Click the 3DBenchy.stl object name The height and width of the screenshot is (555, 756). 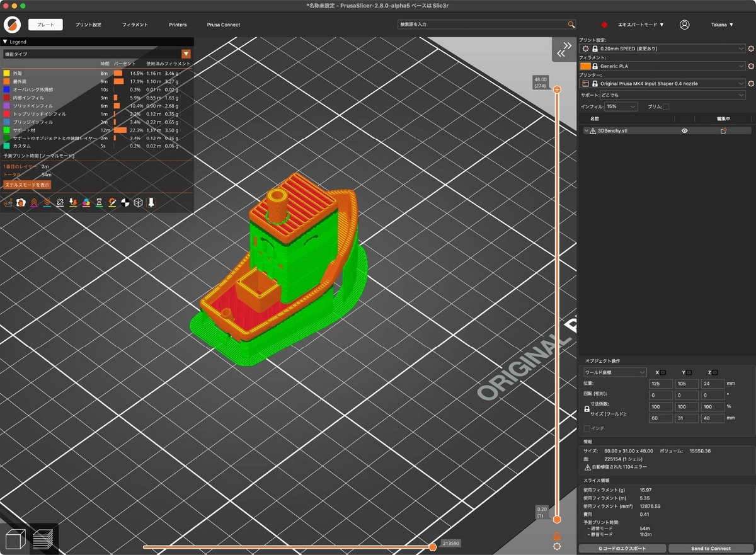coord(612,131)
